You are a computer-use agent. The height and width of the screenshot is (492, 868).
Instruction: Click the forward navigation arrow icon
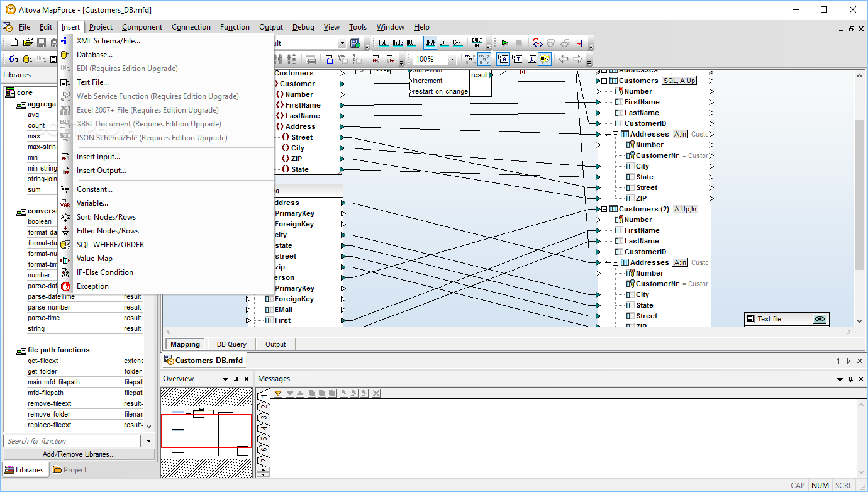tap(578, 59)
